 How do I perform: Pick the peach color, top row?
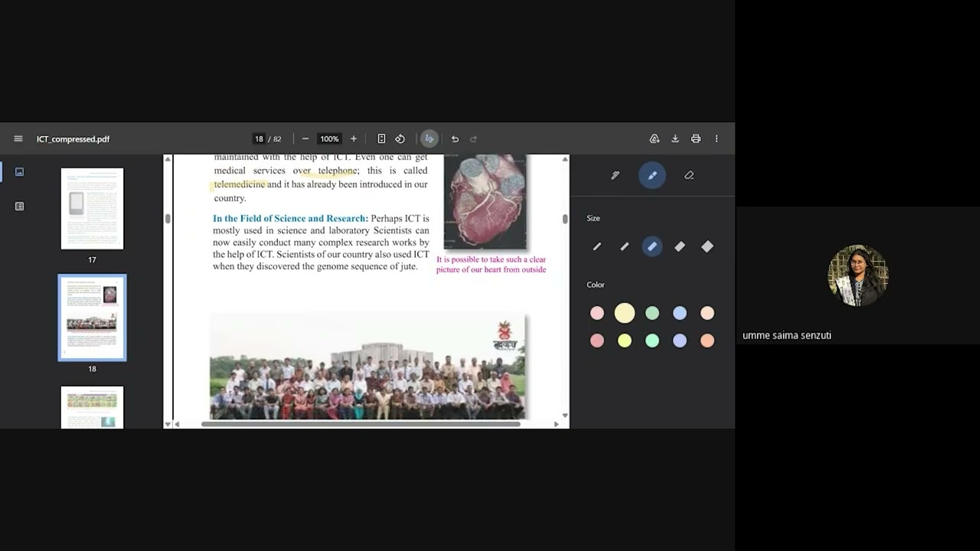707,313
